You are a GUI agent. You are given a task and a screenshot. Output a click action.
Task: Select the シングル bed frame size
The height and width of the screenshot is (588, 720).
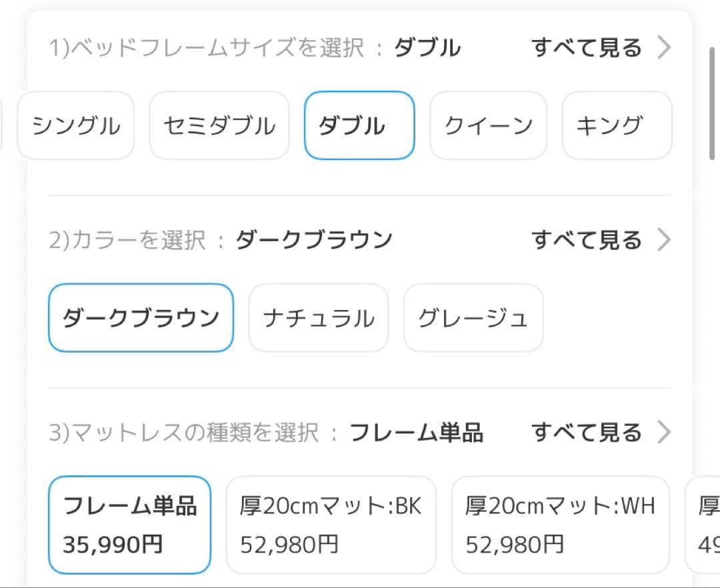(75, 125)
